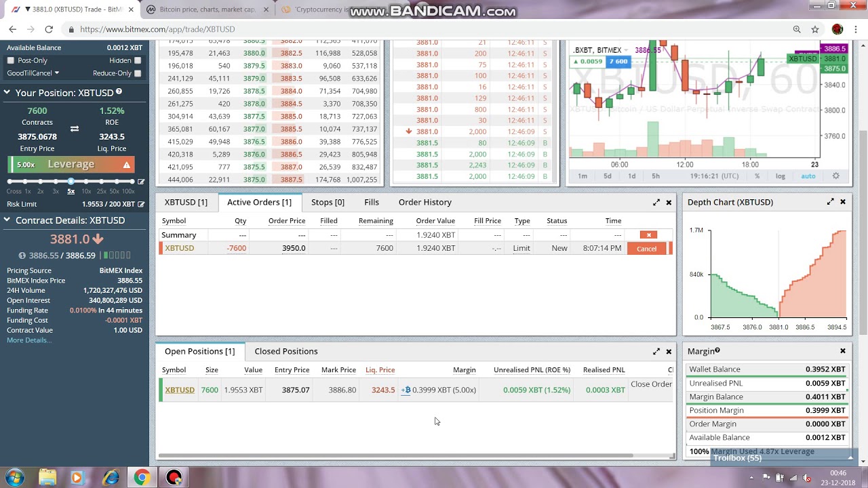Enable the Post-Only checkbox
Screen dimensions: 868x488
pyautogui.click(x=10, y=60)
